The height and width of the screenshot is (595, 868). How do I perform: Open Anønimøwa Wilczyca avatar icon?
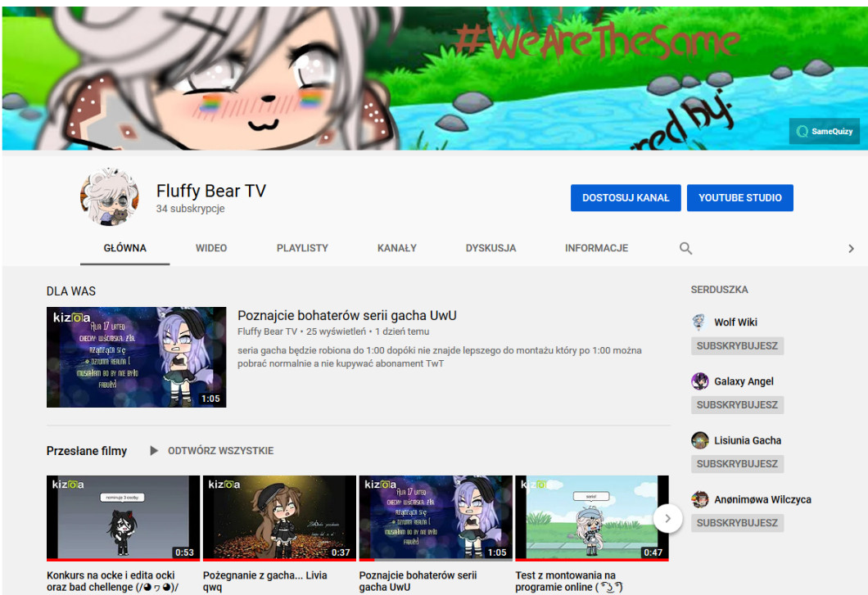click(x=699, y=499)
